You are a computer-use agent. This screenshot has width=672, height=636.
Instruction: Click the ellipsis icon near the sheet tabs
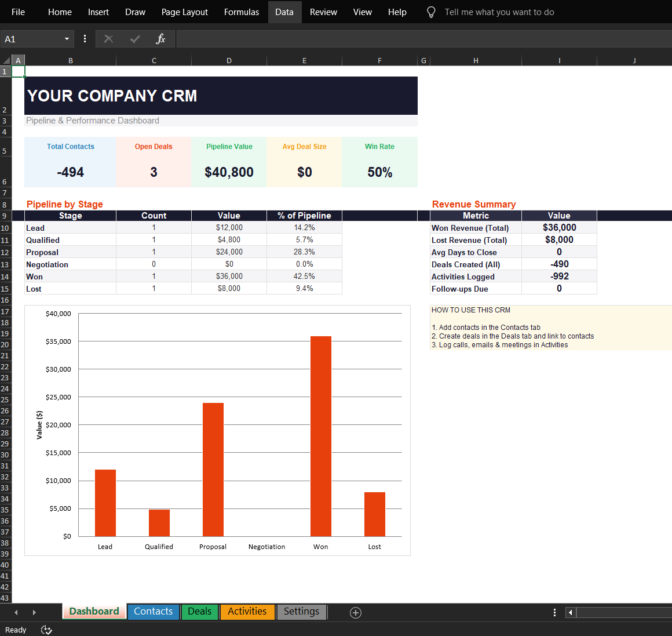554,612
